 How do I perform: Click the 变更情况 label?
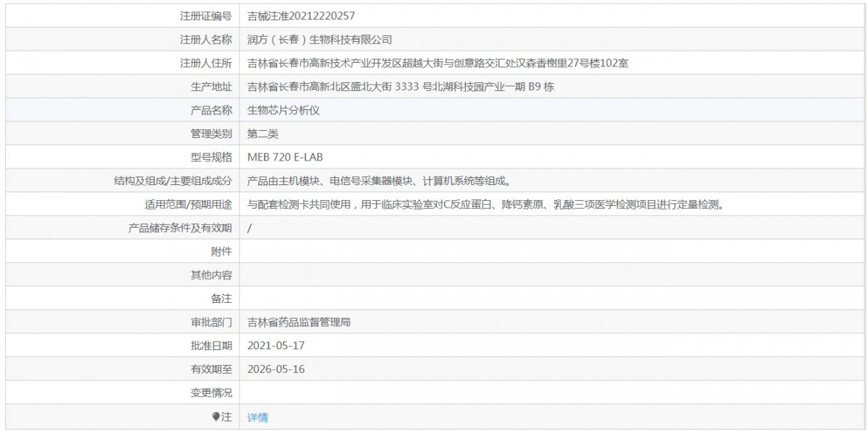(211, 393)
